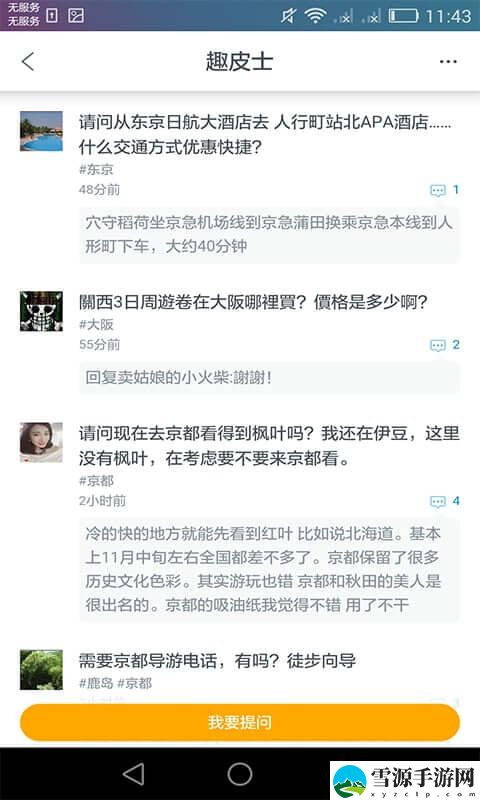Open the three-dot more options menu
Screen dimensions: 480x800
[448, 62]
